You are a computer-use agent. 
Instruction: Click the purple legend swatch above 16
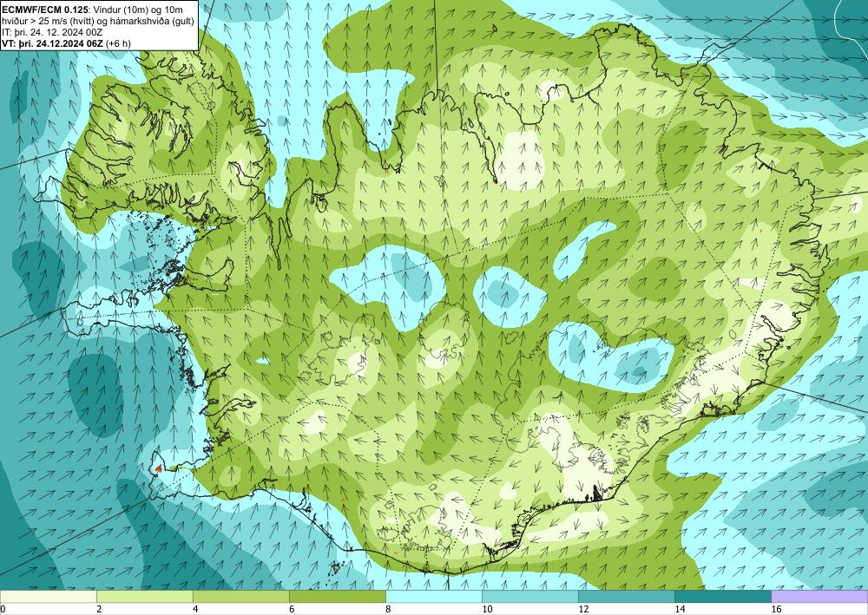820,597
